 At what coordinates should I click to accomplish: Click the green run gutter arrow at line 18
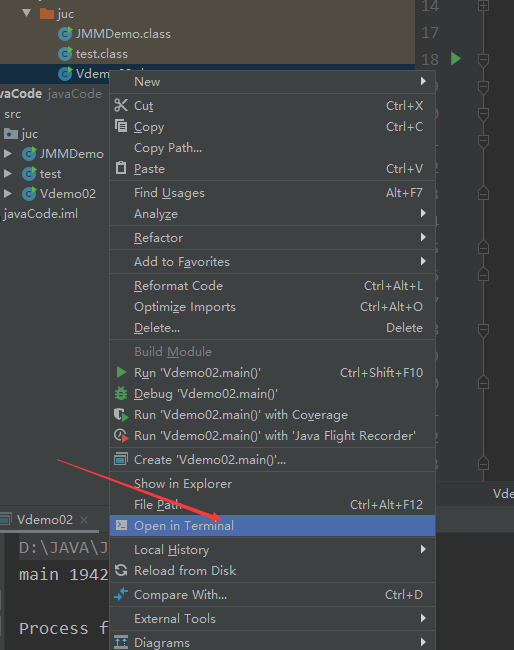[x=456, y=58]
